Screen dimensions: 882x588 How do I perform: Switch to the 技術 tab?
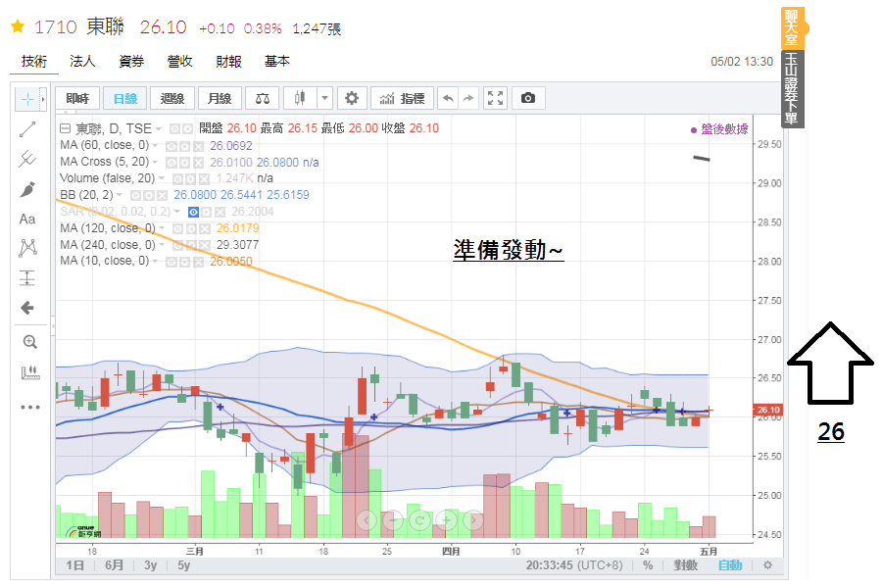click(x=33, y=62)
